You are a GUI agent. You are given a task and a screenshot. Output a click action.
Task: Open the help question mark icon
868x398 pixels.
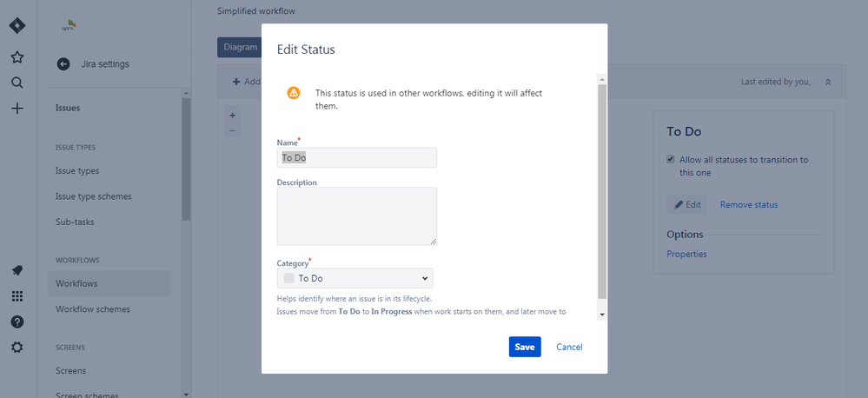[x=17, y=322]
